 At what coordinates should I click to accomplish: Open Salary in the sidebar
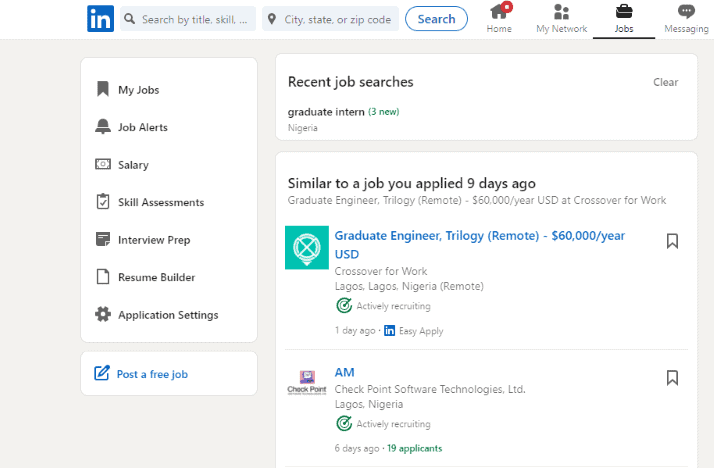click(x=133, y=165)
